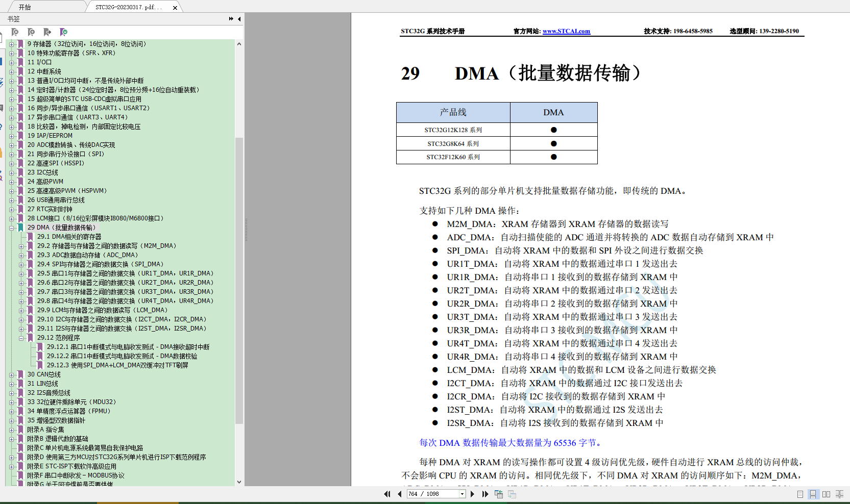Select the STC32G-20230317.pdf tab
Screen dimensions: 850x504
[x=129, y=7]
